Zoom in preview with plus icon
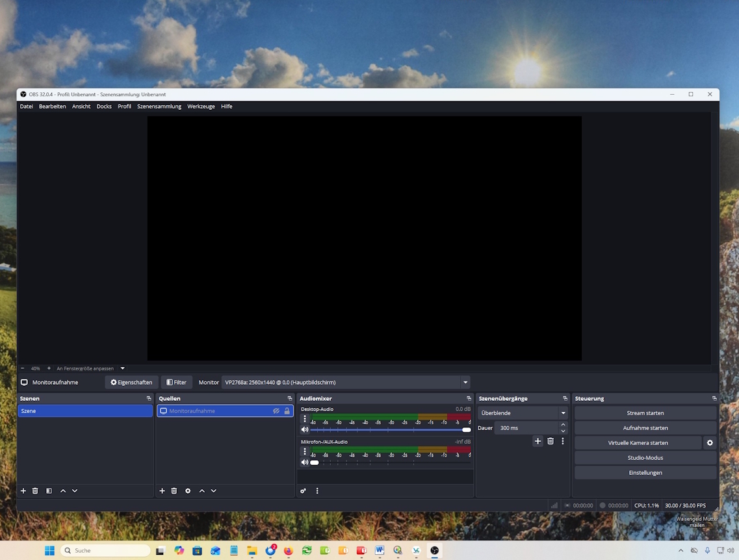The height and width of the screenshot is (560, 739). (49, 368)
